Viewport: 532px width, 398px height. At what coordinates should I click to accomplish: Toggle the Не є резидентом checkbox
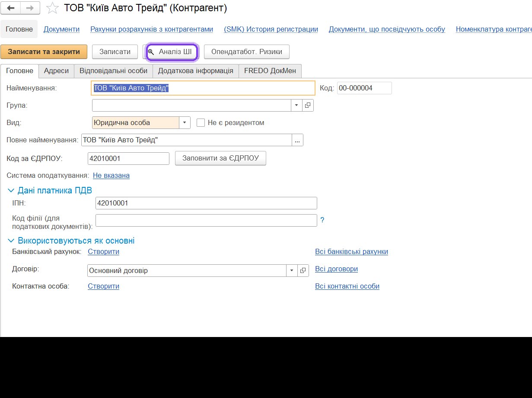[201, 122]
